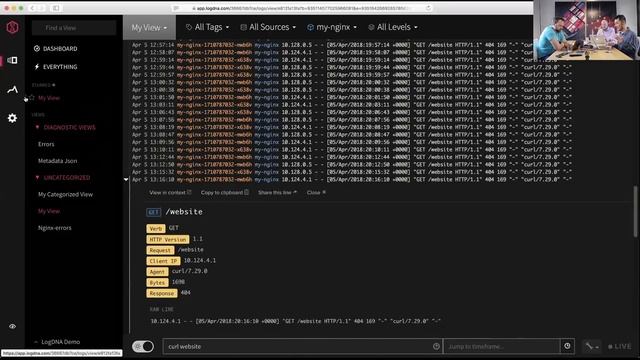Click the timeframe clock icon button

[567, 346]
